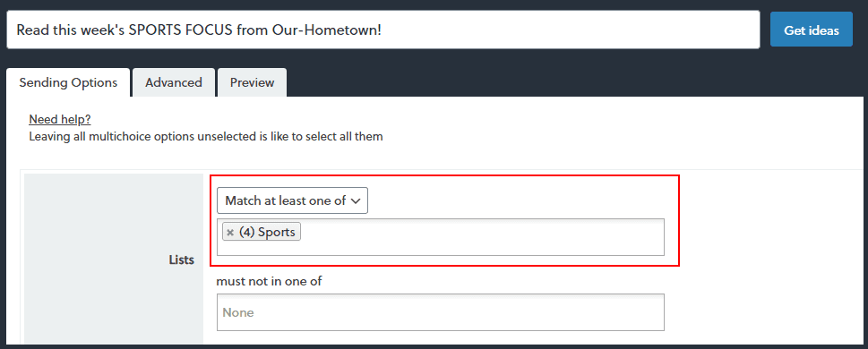Click the bold "Lists" row label
The width and height of the screenshot is (868, 349).
(182, 260)
